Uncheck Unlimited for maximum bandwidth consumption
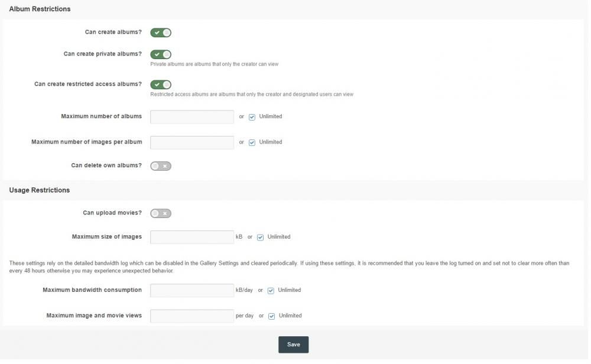Screen dimensions: 591x364 (271, 291)
